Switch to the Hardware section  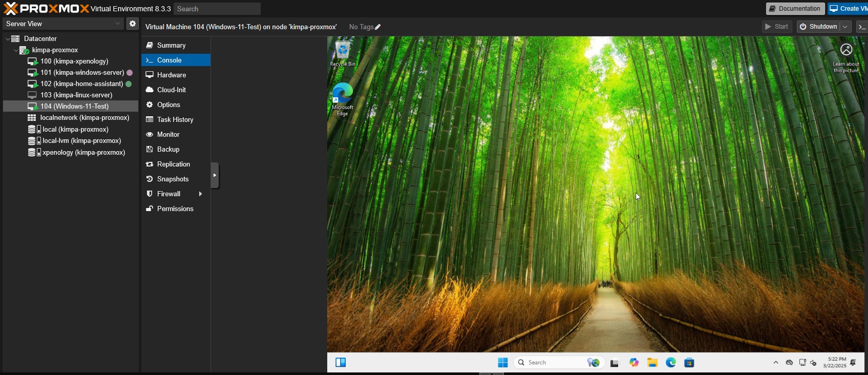click(x=171, y=75)
